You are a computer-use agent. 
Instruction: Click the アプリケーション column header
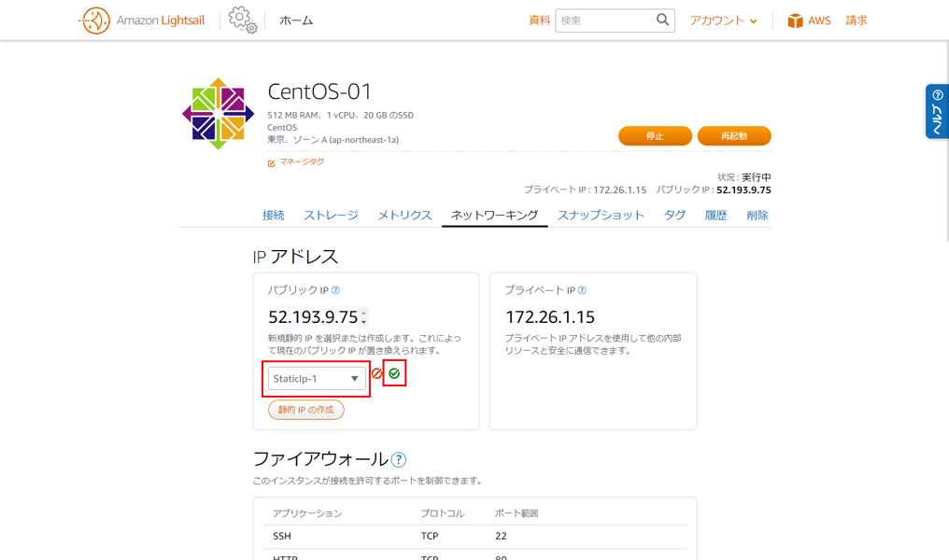[307, 513]
